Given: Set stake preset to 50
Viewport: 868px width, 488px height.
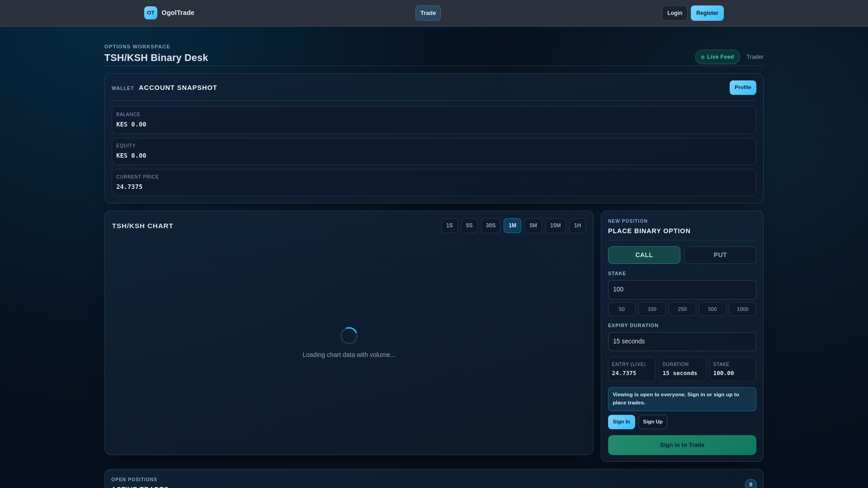Looking at the screenshot, I should coord(622,309).
